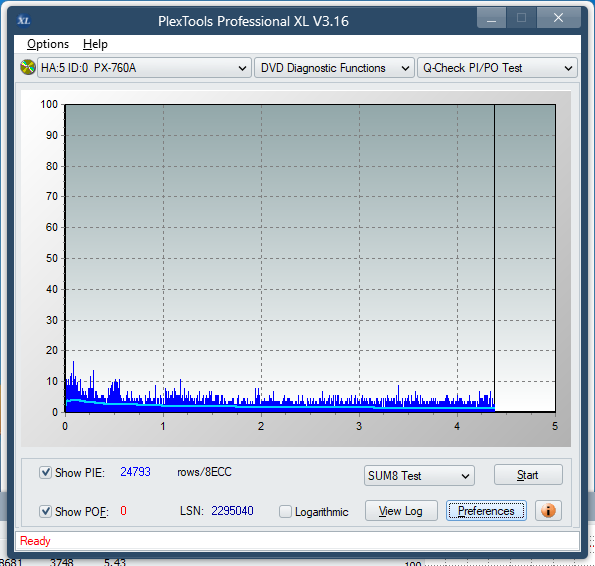
Task: Expand the DVD Diagnostic Functions dropdown
Action: coord(334,68)
